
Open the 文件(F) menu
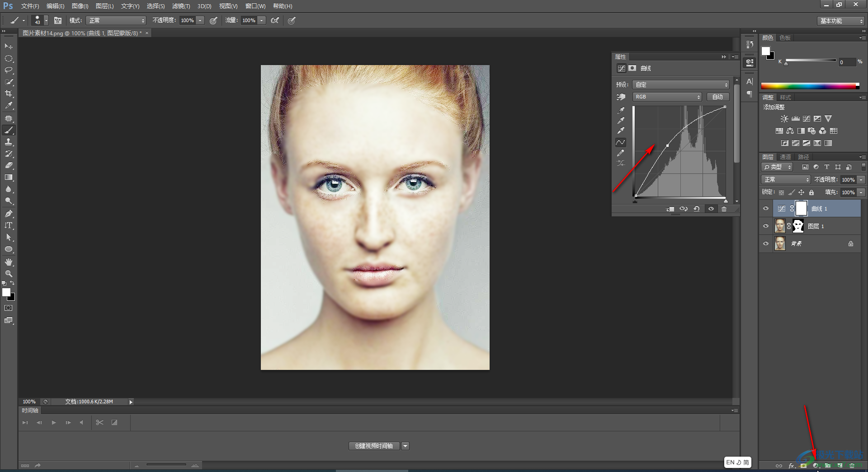coord(30,6)
